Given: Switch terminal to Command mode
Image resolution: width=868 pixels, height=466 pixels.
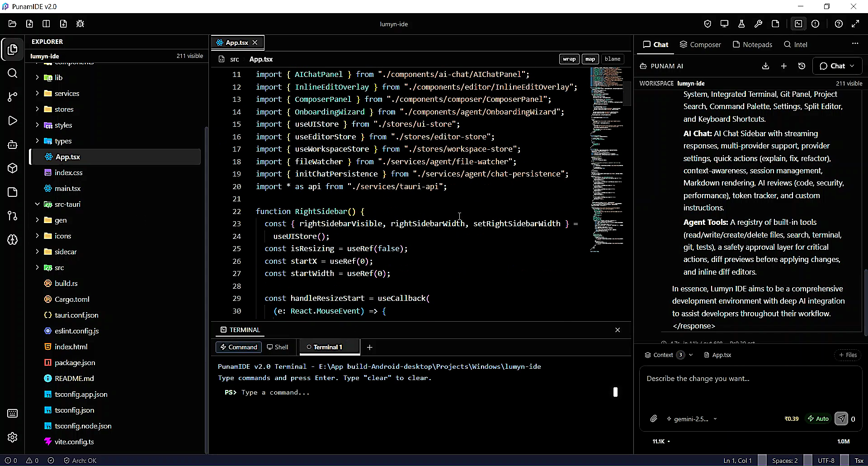Looking at the screenshot, I should [x=239, y=347].
